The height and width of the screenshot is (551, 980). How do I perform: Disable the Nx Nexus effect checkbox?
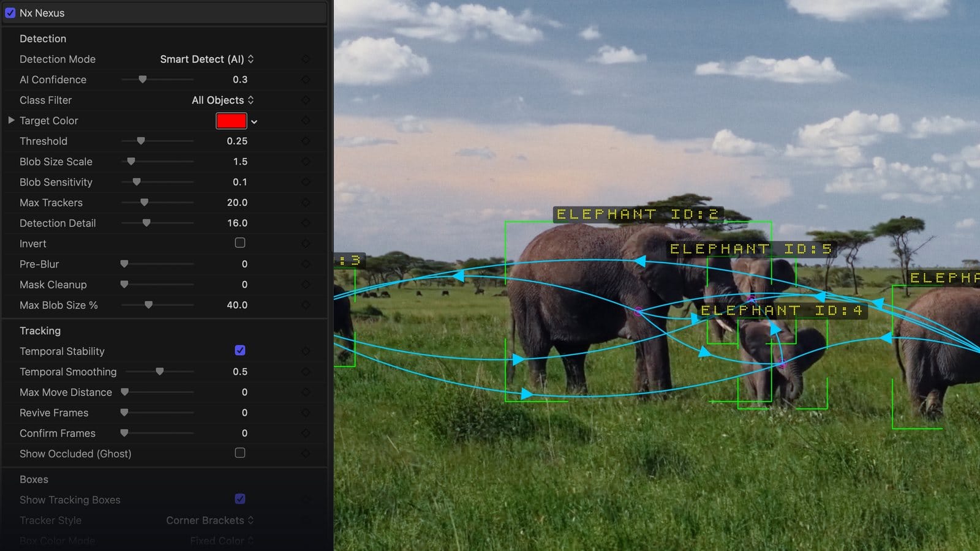click(x=10, y=13)
